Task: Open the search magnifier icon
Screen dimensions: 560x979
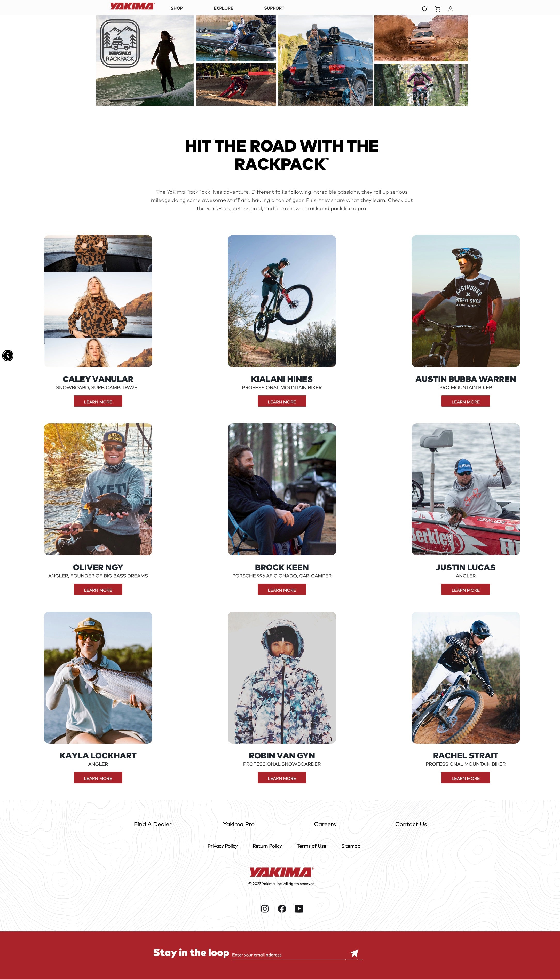Action: click(x=424, y=9)
